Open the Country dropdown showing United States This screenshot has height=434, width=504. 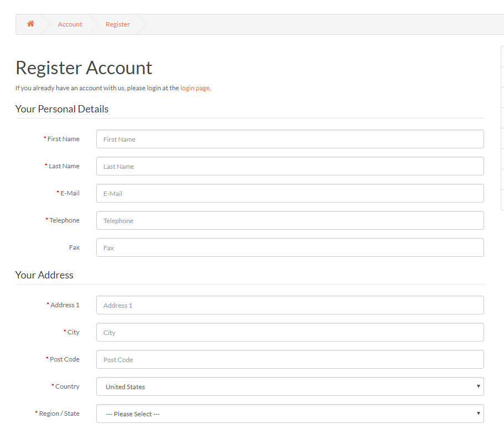tap(290, 386)
